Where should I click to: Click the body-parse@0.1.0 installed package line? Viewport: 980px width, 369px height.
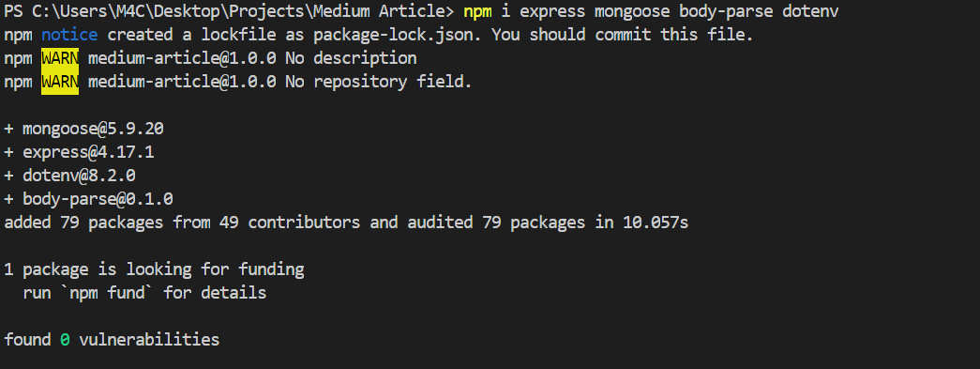coord(88,199)
